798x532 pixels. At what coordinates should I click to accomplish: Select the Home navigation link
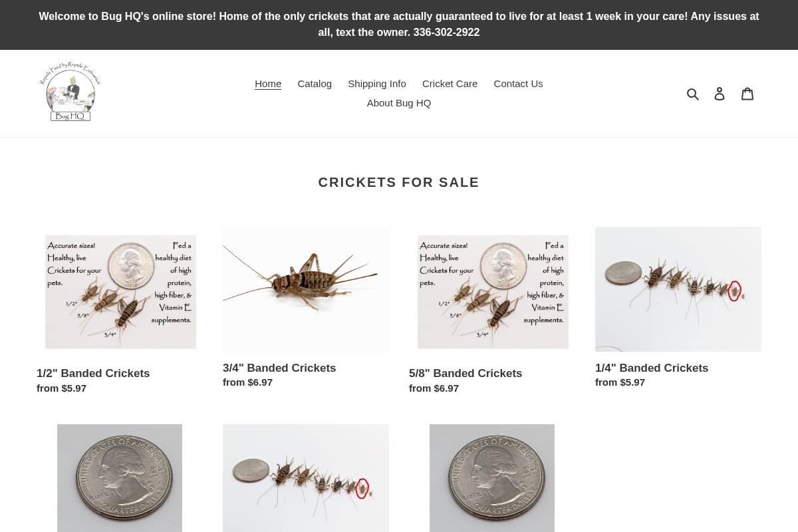pos(268,84)
